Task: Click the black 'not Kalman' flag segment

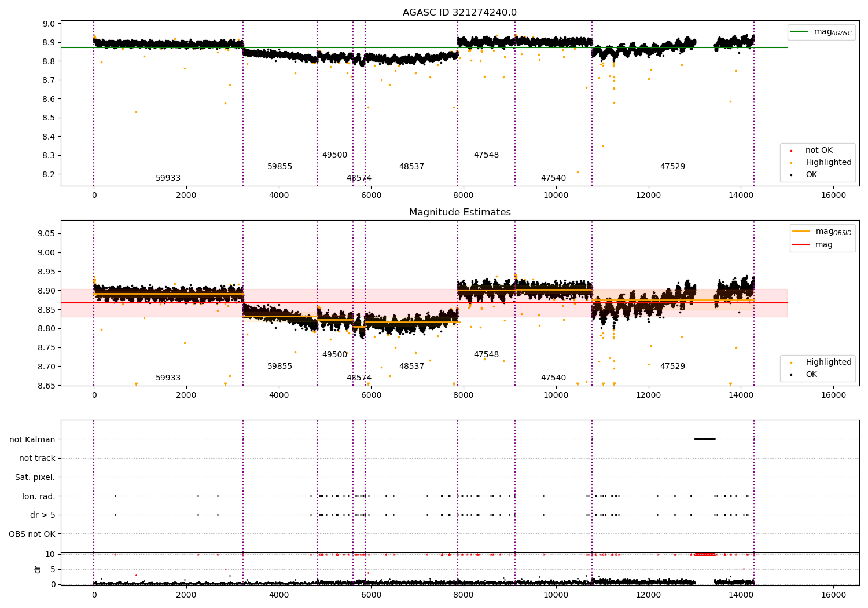Action: point(705,439)
